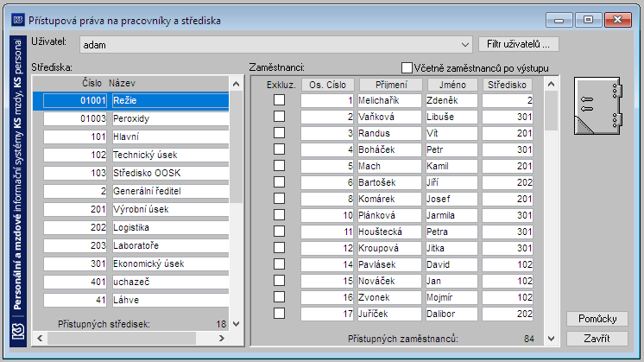The height and width of the screenshot is (362, 644).
Task: Select the Peroxidy center row
Action: 136,118
